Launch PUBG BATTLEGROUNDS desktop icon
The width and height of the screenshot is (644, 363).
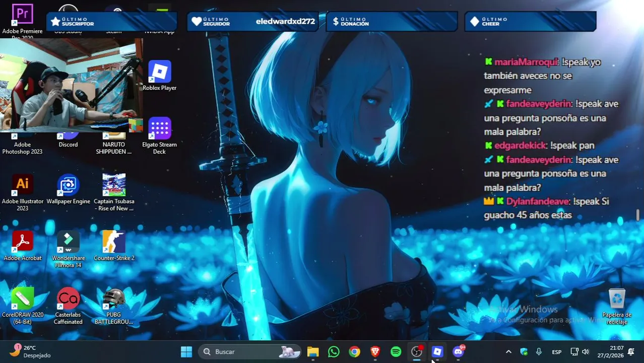pyautogui.click(x=114, y=306)
